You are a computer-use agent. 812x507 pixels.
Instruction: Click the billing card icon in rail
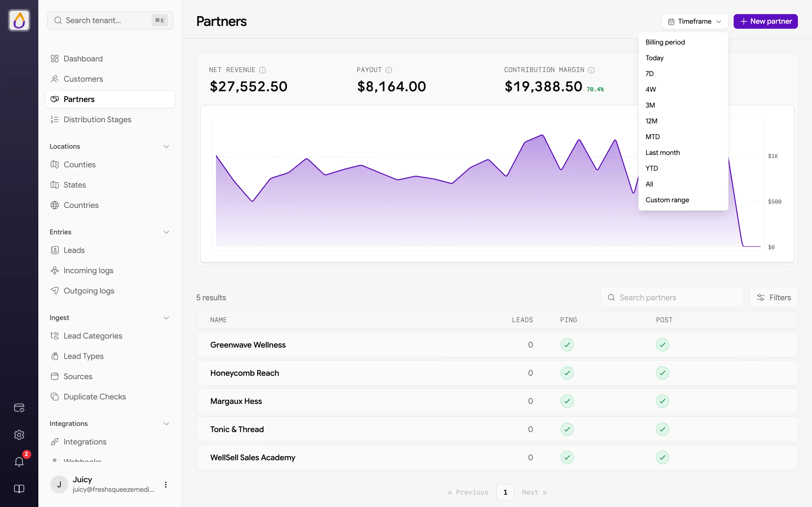[19, 407]
